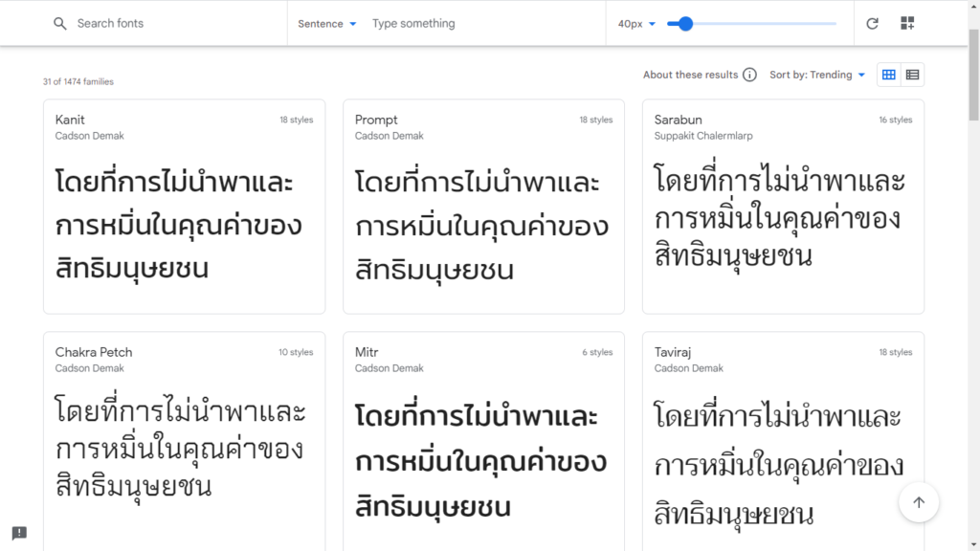Open the selected families panel icon
This screenshot has height=551, width=980.
pyautogui.click(x=907, y=24)
